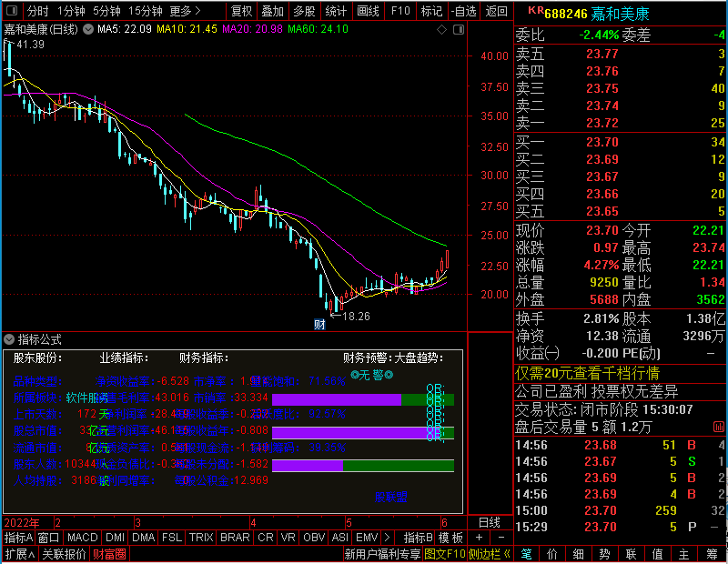Open 新用户福利专享 promotion
This screenshot has width=728, height=564.
tap(382, 554)
